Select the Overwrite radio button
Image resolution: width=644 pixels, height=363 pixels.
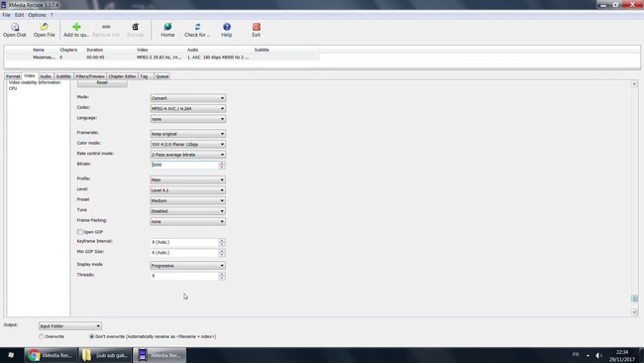(42, 336)
